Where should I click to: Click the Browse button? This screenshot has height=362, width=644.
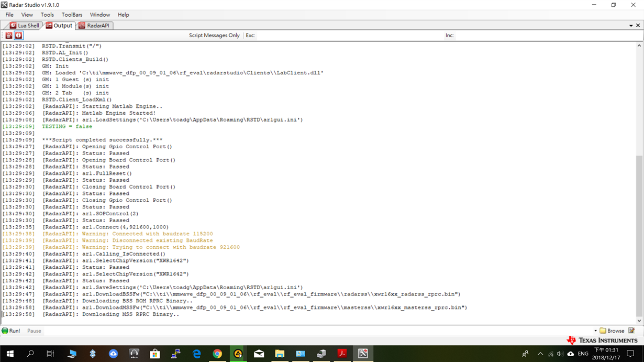coord(612,331)
